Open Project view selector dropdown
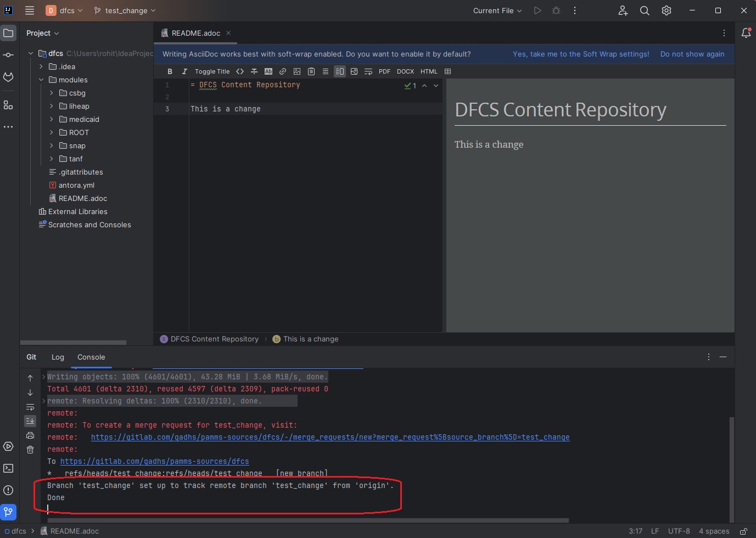This screenshot has height=538, width=756. click(x=43, y=33)
